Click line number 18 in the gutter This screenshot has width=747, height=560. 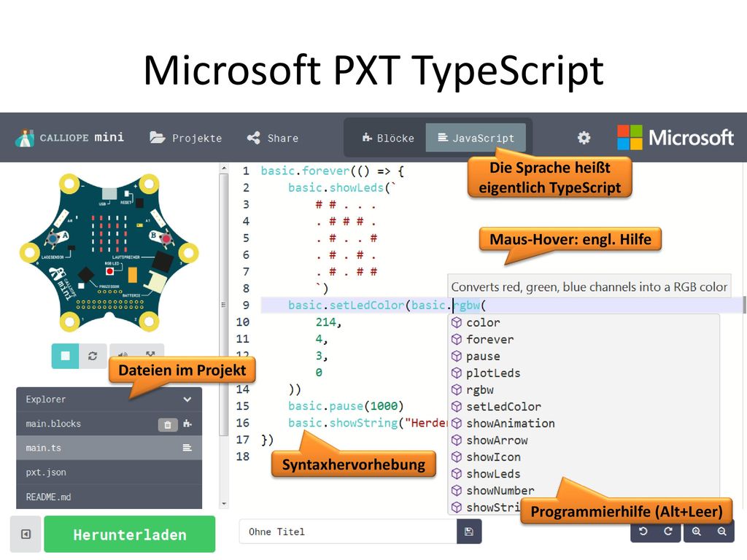point(243,456)
